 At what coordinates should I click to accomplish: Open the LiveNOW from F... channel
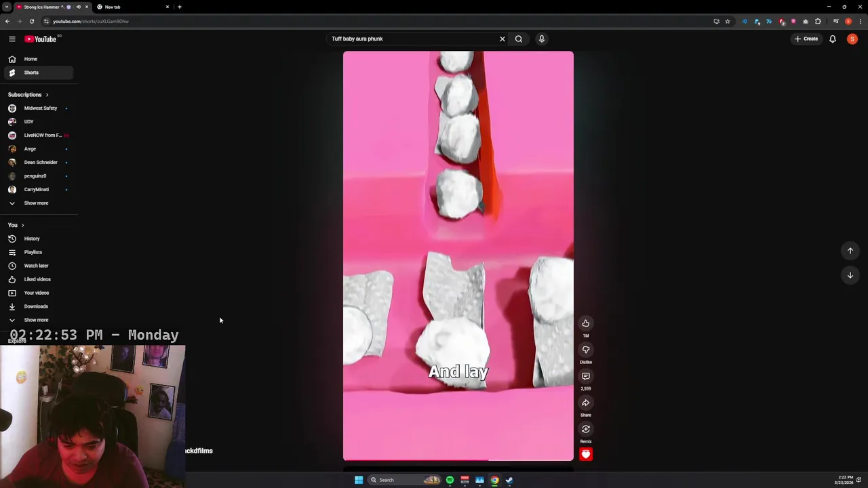tap(37, 136)
